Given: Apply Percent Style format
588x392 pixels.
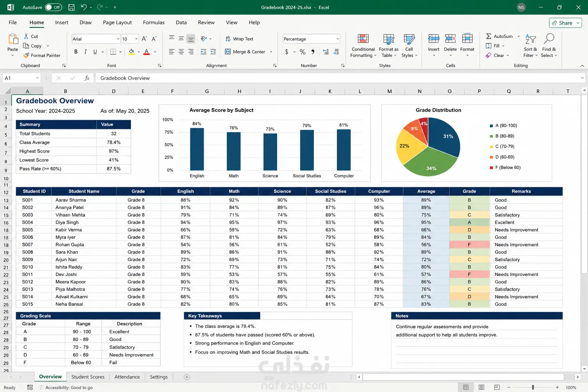Looking at the screenshot, I should coord(302,52).
